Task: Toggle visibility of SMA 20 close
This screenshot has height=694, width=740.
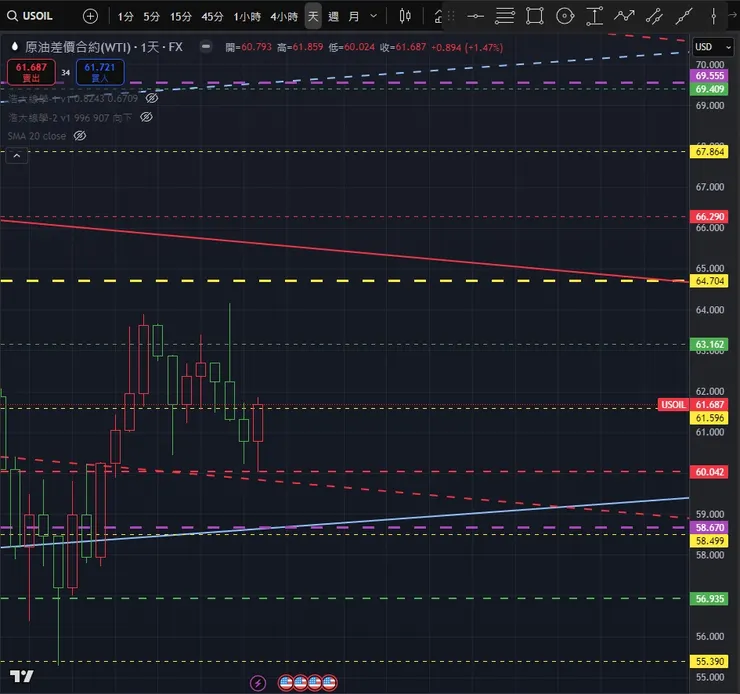Action: click(80, 136)
